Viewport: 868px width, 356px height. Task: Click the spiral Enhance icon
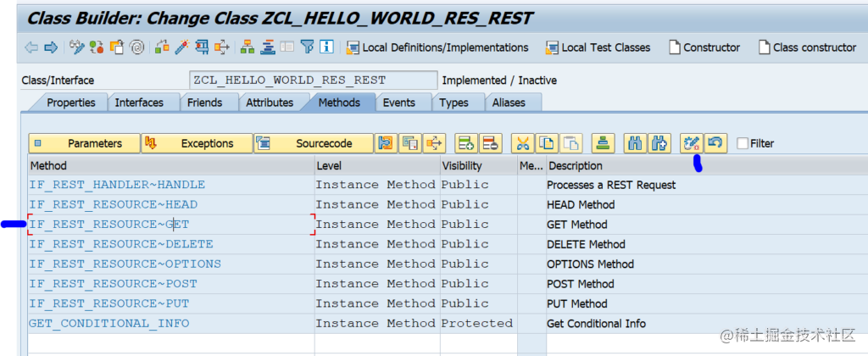pyautogui.click(x=136, y=47)
